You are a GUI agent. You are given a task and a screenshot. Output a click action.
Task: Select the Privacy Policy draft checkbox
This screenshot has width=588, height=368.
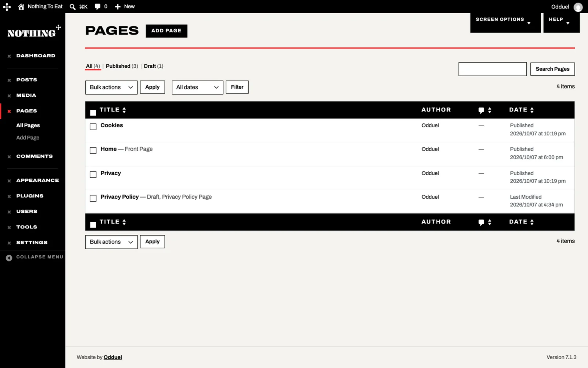click(x=93, y=198)
